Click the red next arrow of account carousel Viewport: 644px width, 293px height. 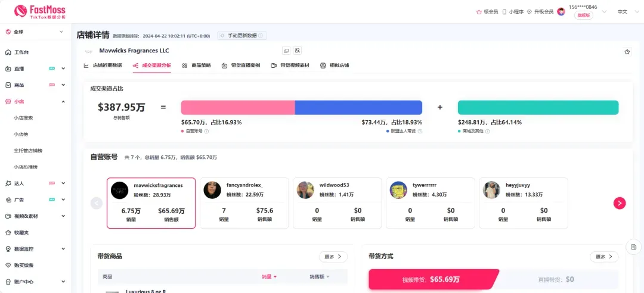[x=620, y=203]
